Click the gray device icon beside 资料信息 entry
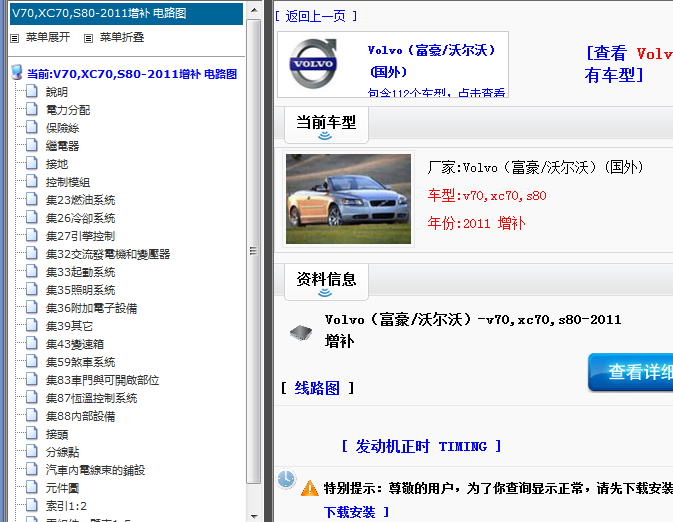The width and height of the screenshot is (673, 522). click(301, 333)
